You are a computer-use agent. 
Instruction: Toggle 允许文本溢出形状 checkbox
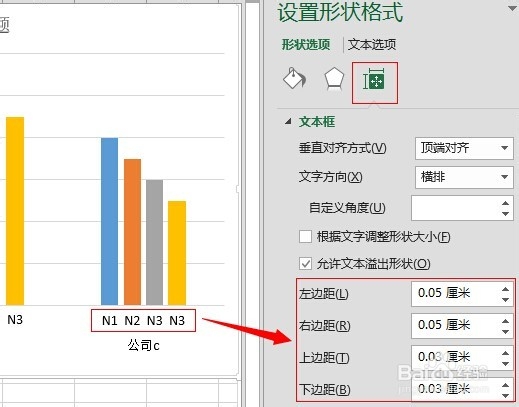306,264
